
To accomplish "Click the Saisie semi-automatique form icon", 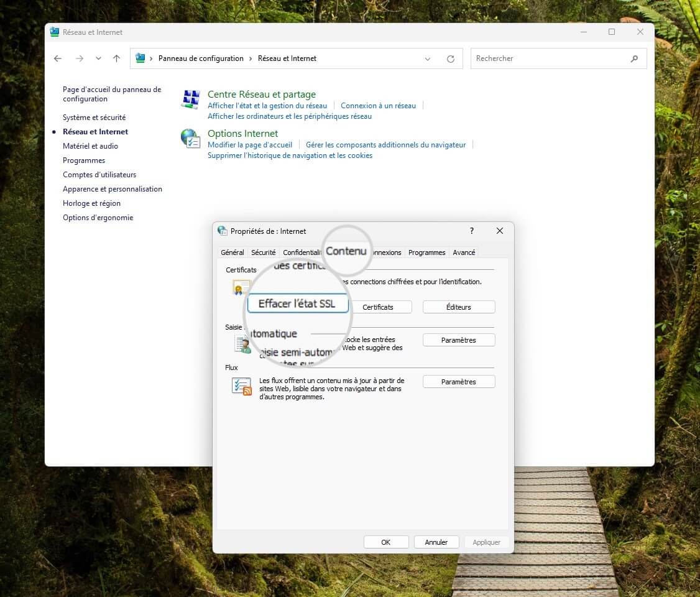I will click(x=242, y=345).
